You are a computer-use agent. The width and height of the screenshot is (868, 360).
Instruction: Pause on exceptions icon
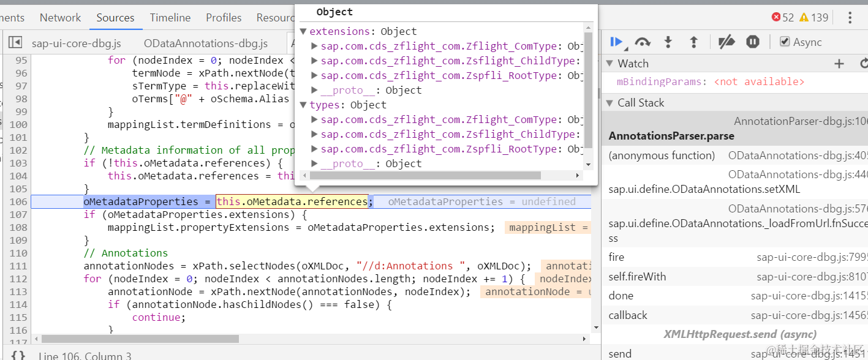click(x=753, y=42)
